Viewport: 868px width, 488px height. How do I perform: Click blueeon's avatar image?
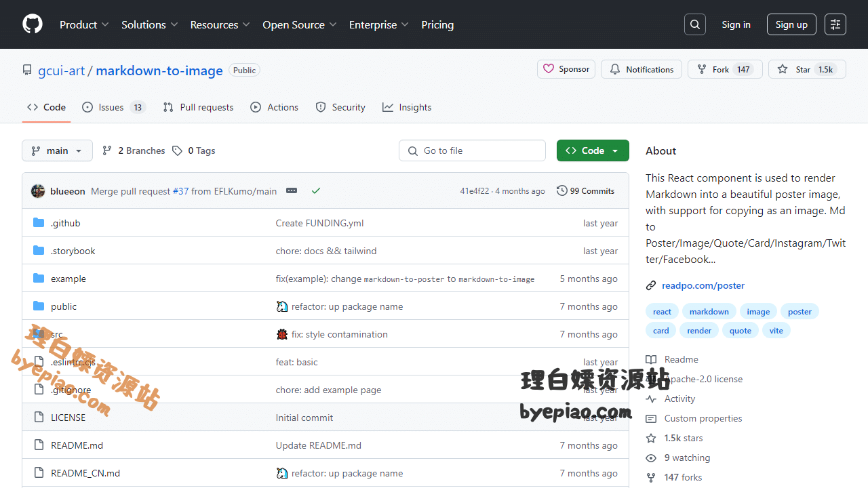tap(38, 191)
